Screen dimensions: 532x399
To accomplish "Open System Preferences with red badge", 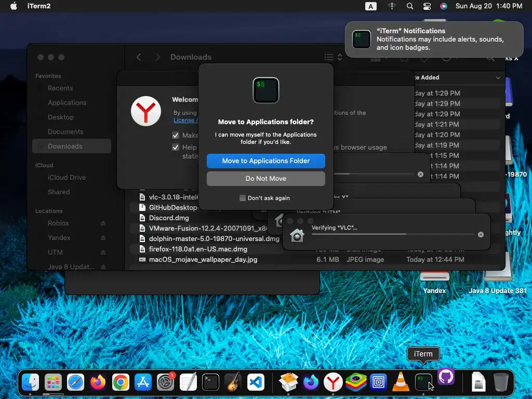I will (166, 382).
